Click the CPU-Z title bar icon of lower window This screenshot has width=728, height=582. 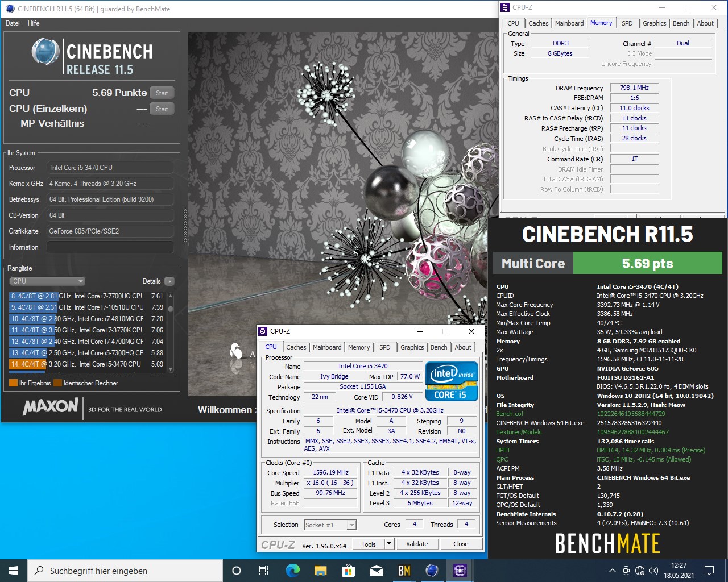click(263, 331)
